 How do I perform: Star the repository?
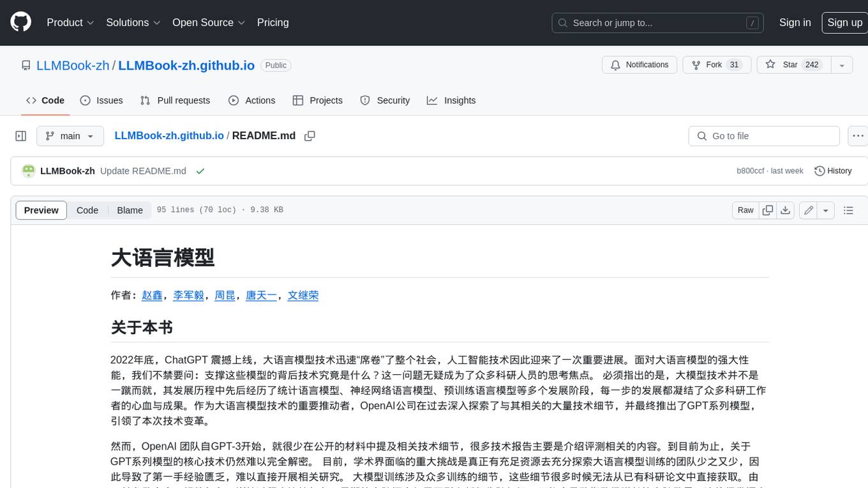pyautogui.click(x=793, y=65)
